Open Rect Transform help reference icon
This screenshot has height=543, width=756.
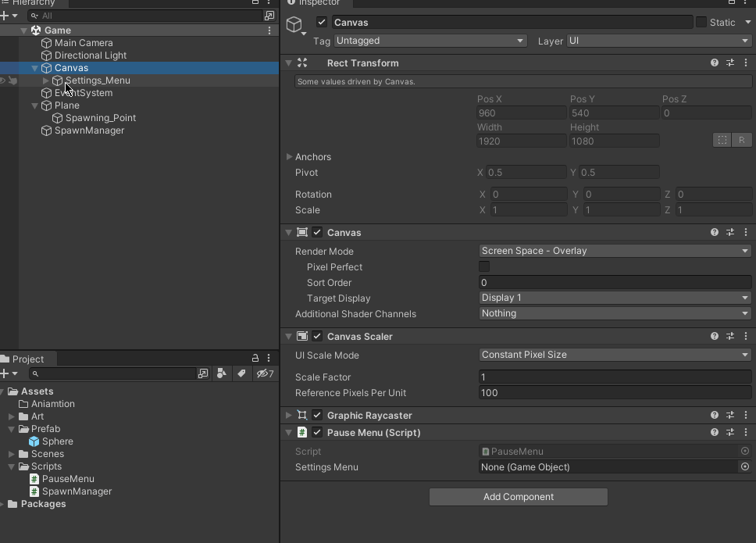(x=714, y=63)
